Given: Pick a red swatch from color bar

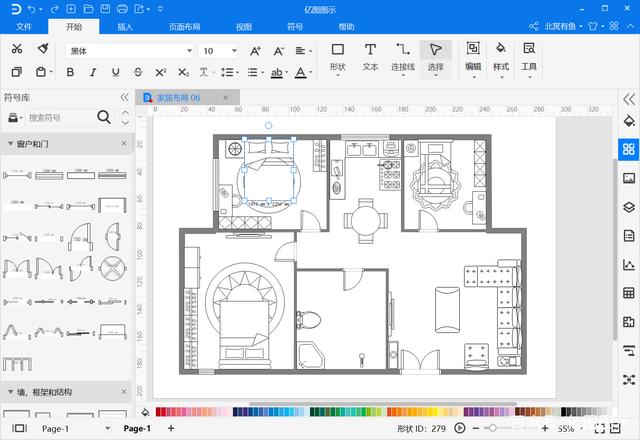Looking at the screenshot, I should click(x=161, y=411).
